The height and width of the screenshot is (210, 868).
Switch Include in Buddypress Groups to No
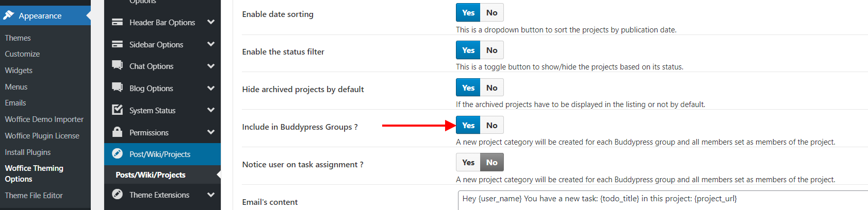click(x=492, y=125)
